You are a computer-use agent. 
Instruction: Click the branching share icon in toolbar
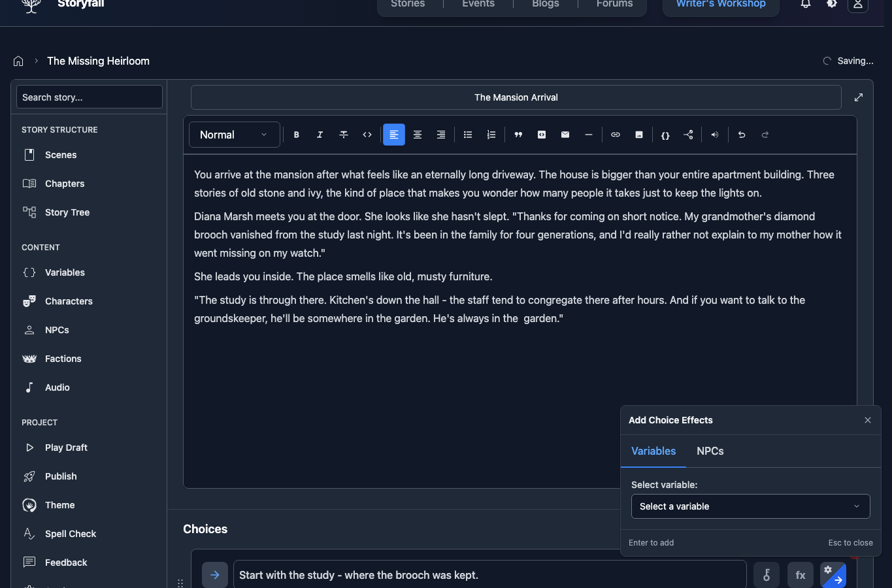(x=689, y=135)
